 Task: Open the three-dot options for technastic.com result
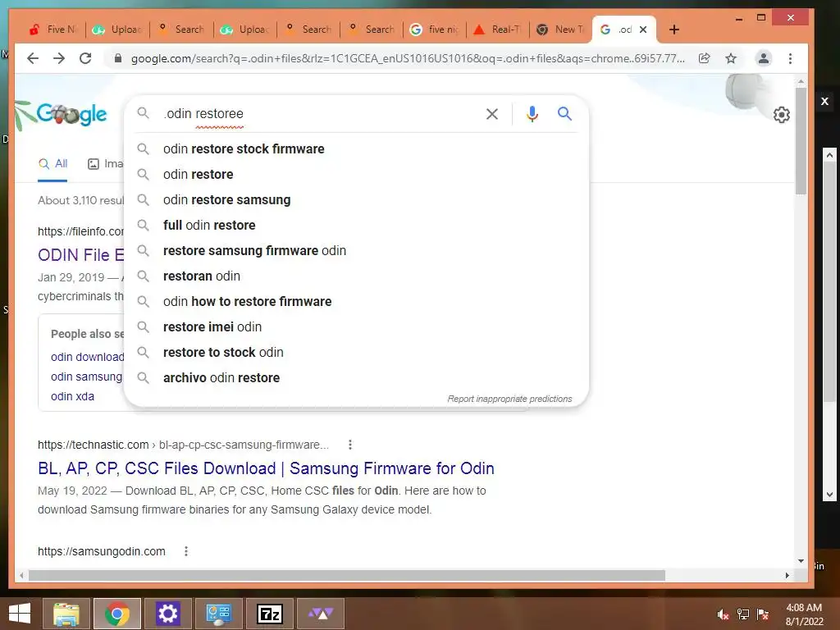click(x=349, y=445)
